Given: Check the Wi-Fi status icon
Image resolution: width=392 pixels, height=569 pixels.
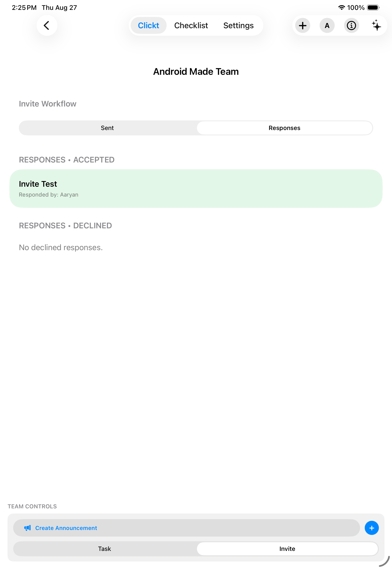Looking at the screenshot, I should [341, 8].
